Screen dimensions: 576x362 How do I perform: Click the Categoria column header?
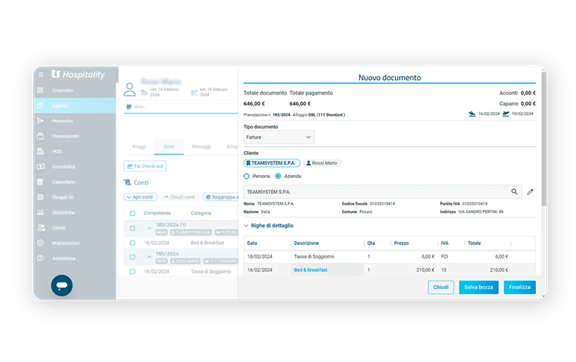(201, 213)
